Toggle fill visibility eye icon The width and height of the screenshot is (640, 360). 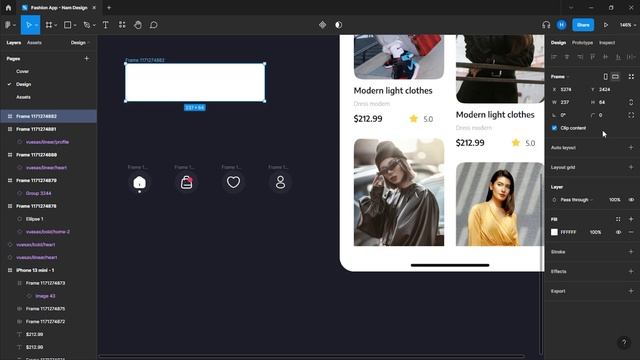618,232
